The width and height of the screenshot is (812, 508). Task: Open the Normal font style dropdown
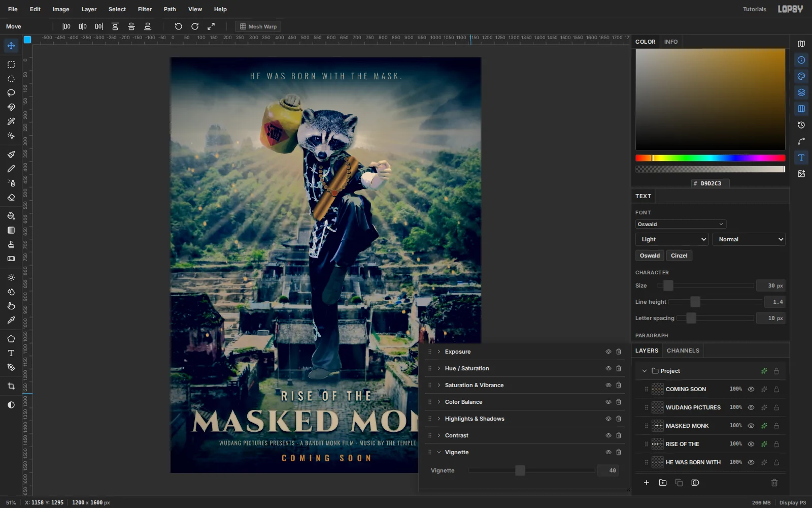(x=749, y=239)
